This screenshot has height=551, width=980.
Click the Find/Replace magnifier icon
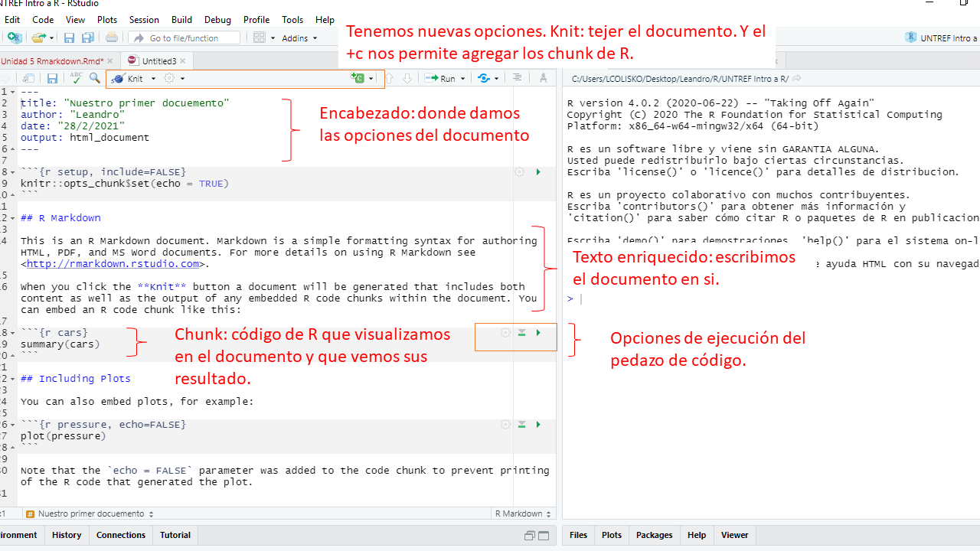[x=95, y=78]
